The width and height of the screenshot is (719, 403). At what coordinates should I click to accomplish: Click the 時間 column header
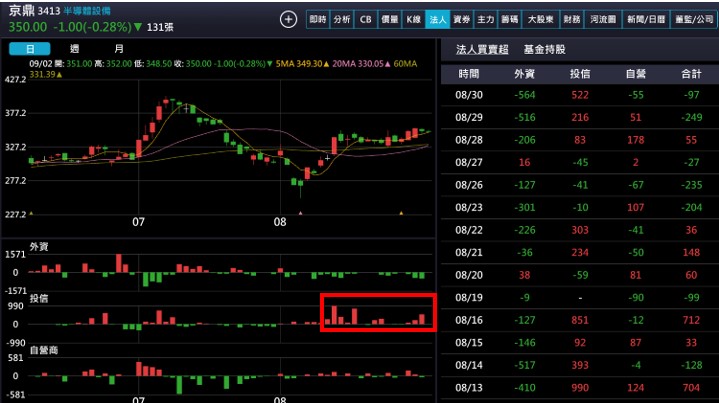point(469,74)
